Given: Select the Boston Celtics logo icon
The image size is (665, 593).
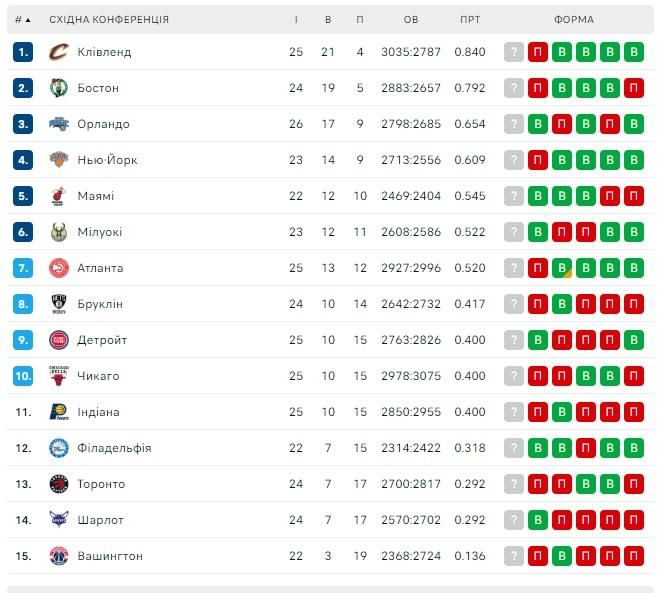Looking at the screenshot, I should coord(59,88).
